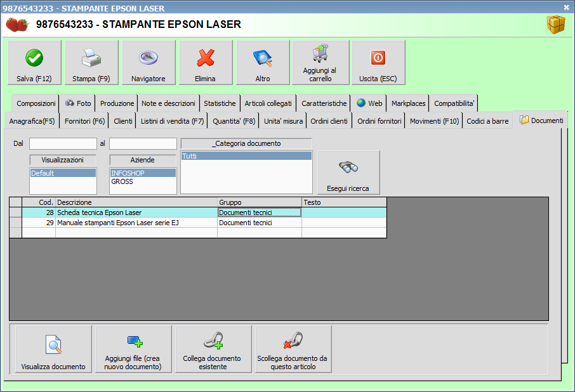Screen dimensions: 575x392
Task: Select the Documenti tab
Action: click(541, 120)
